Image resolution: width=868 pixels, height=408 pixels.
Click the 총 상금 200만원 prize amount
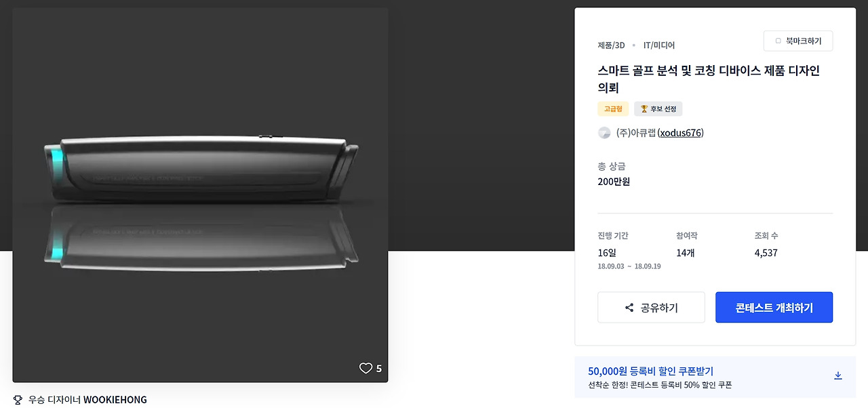(x=614, y=182)
